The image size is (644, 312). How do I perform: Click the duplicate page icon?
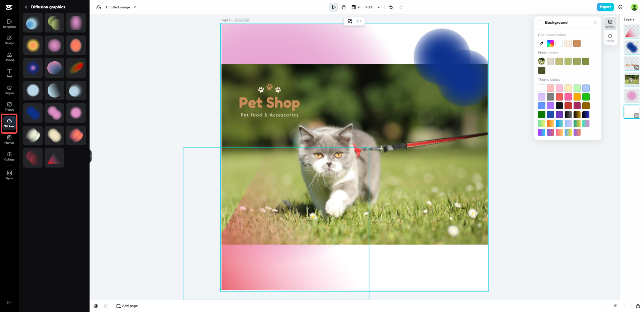tap(96, 306)
